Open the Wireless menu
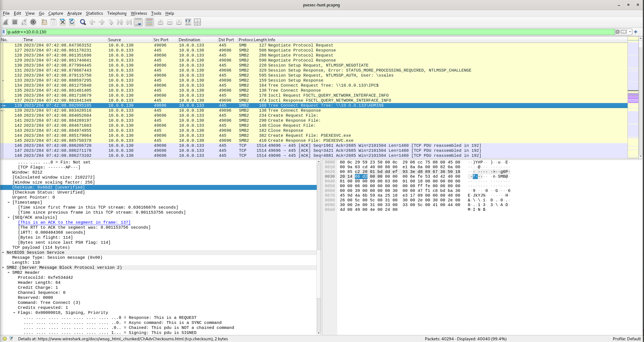 [139, 13]
